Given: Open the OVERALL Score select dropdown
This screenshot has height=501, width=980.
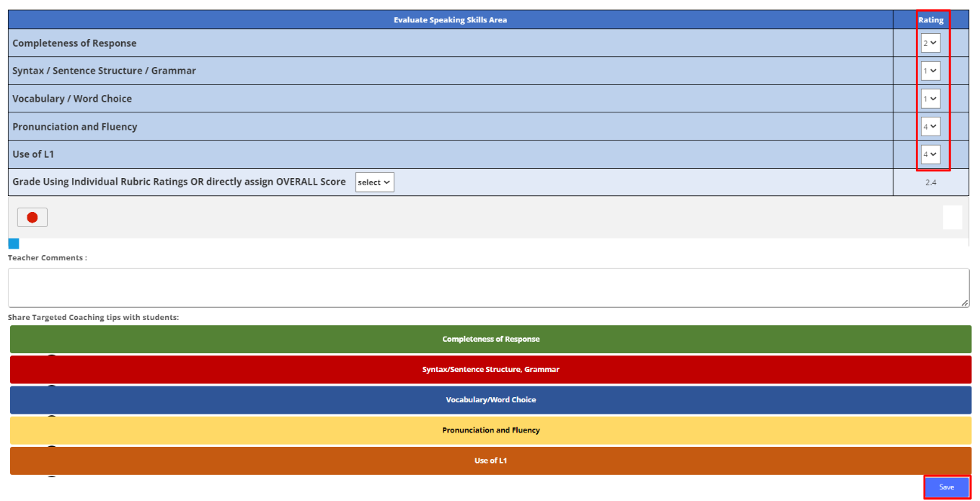Looking at the screenshot, I should 374,182.
